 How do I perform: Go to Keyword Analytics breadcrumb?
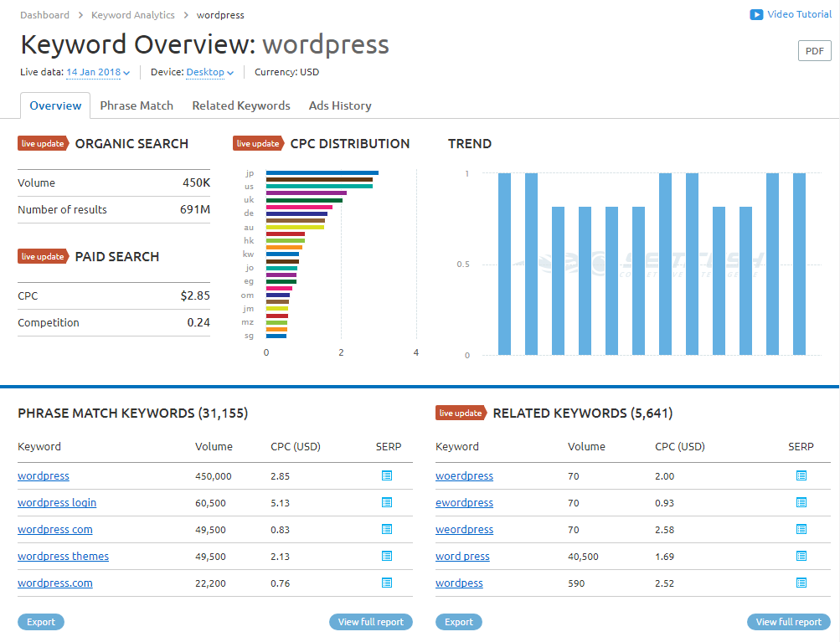point(133,15)
